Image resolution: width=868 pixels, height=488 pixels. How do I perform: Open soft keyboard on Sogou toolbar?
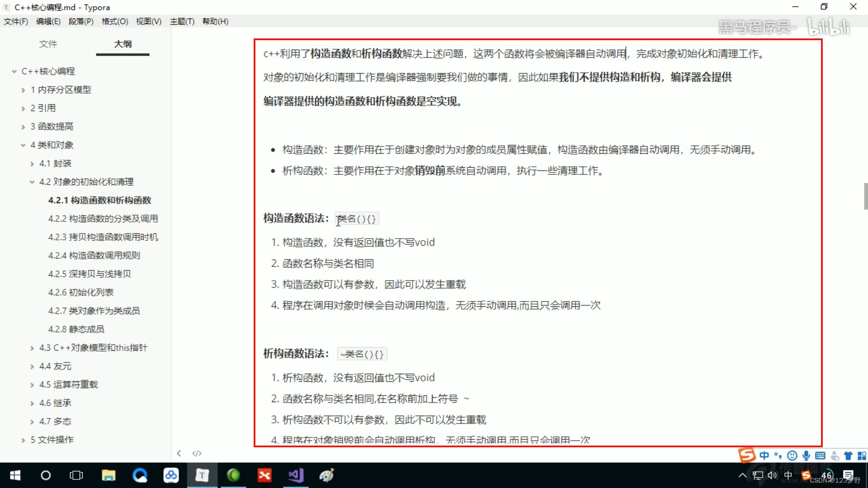[820, 455]
